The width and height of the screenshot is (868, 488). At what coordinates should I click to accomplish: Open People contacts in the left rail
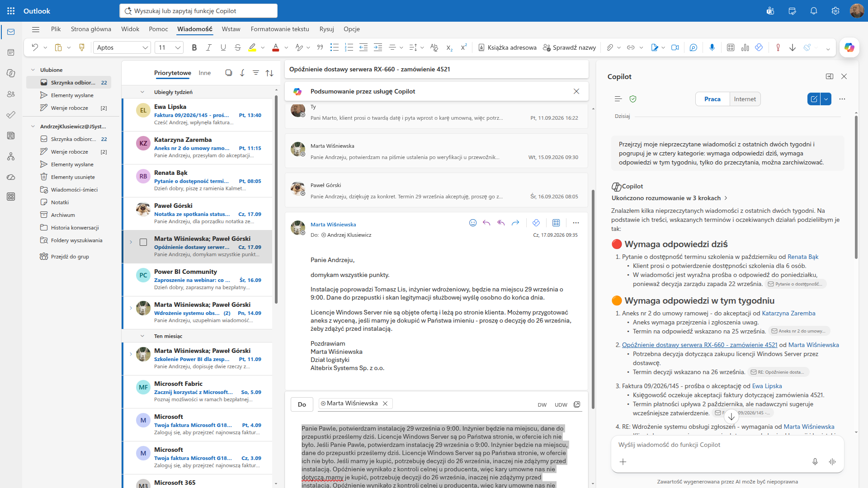(11, 94)
